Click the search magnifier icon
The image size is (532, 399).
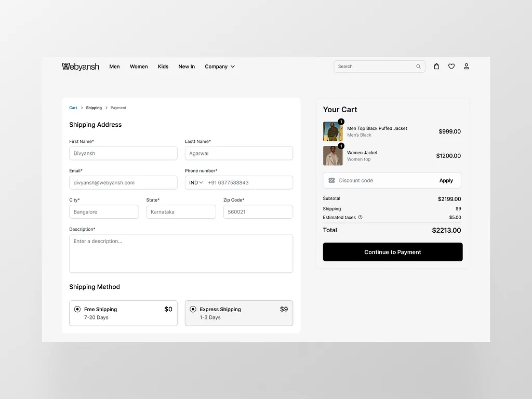(x=418, y=66)
